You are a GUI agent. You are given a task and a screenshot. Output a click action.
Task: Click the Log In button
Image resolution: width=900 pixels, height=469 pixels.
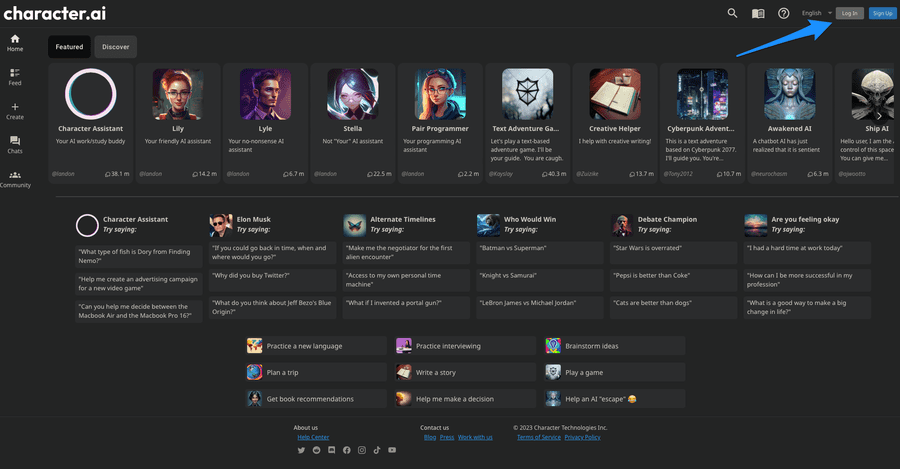[849, 13]
